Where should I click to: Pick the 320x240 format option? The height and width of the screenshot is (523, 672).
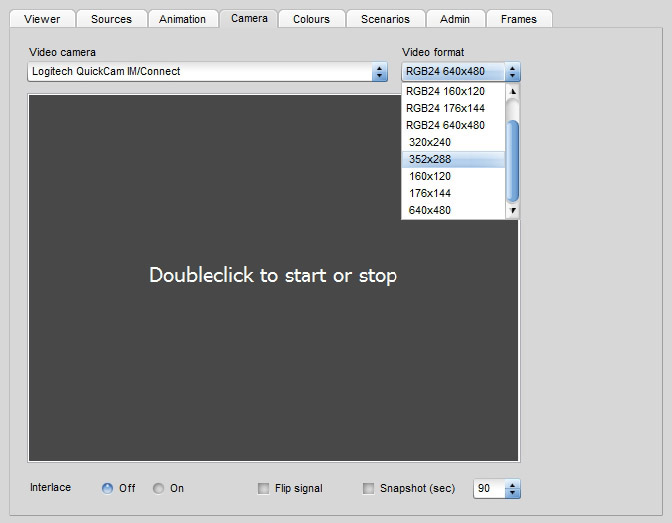point(430,142)
